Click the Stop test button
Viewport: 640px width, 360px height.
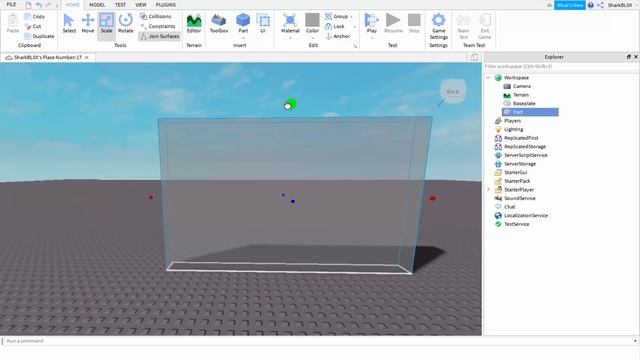[414, 24]
